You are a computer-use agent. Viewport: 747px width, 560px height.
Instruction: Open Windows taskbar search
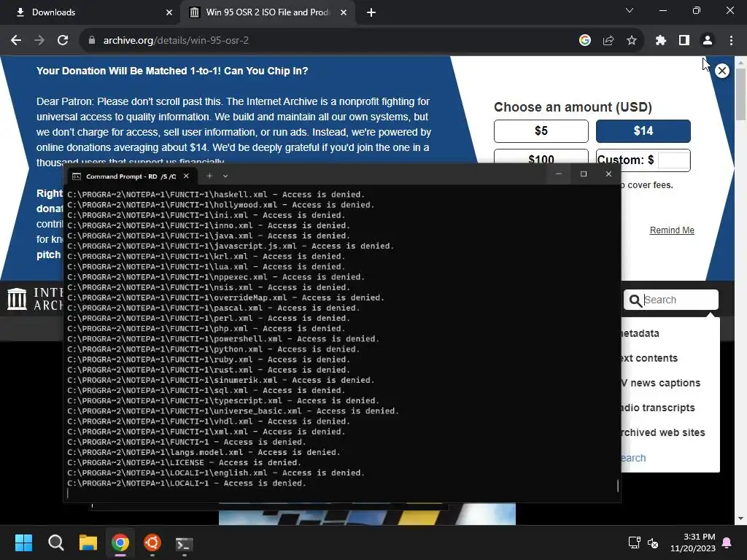click(x=55, y=542)
